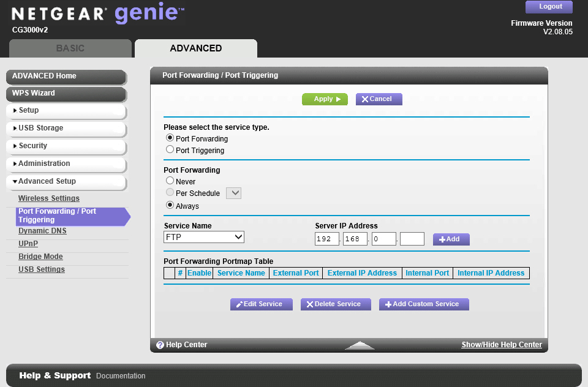Switch to the BASIC tab
588x387 pixels.
coord(70,48)
